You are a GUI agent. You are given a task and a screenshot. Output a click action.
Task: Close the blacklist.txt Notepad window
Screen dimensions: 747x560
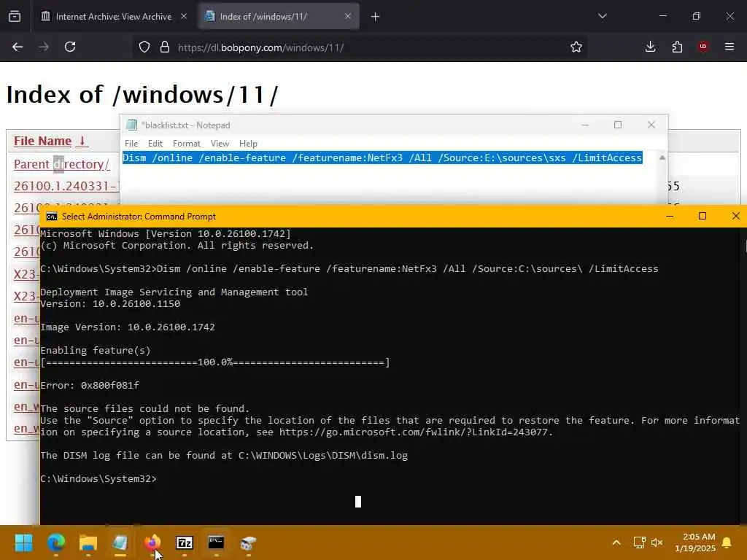click(651, 125)
